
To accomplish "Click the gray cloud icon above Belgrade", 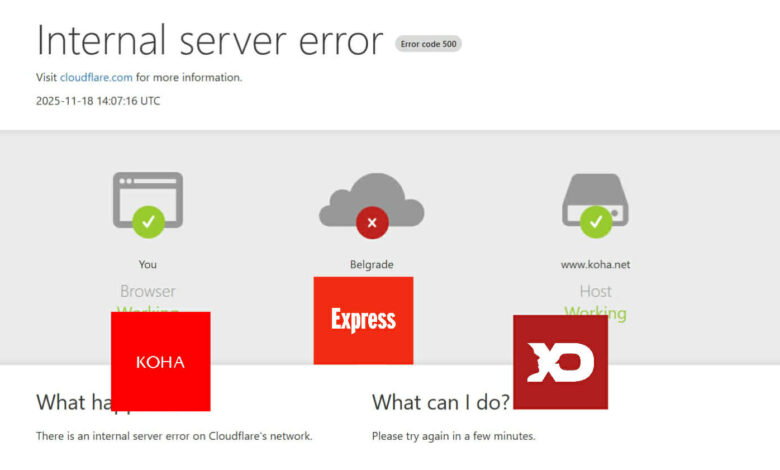I will (371, 200).
